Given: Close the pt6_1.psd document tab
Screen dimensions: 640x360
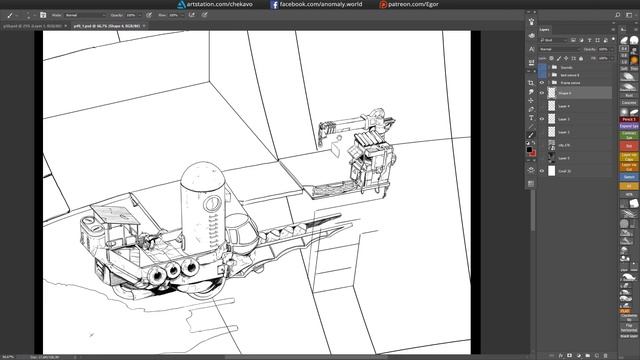Looking at the screenshot, I should (144, 26).
